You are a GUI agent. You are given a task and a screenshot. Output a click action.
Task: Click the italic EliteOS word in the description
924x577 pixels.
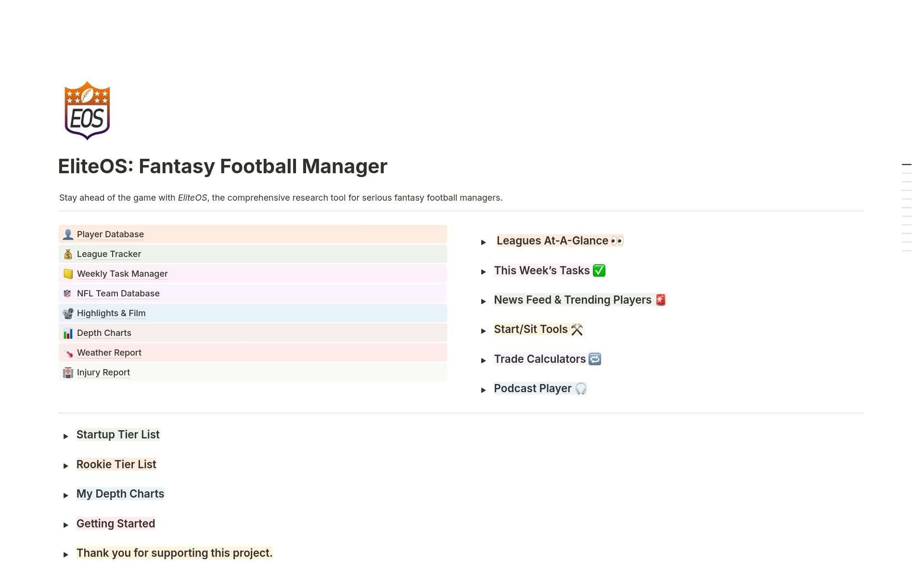click(192, 198)
